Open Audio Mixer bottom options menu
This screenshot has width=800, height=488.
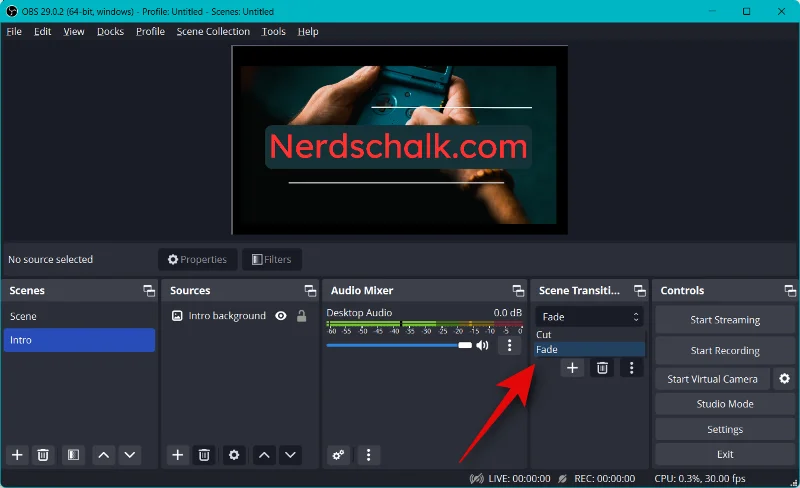(x=368, y=454)
